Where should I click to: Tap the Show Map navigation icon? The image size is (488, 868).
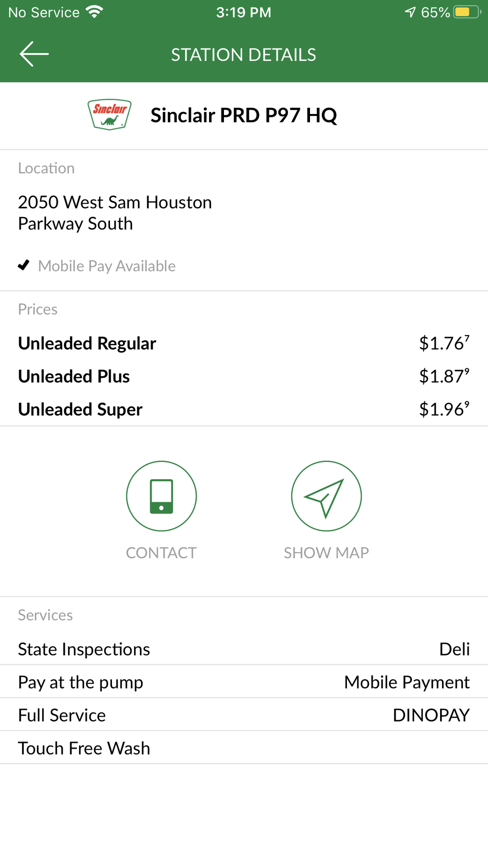coord(326,496)
